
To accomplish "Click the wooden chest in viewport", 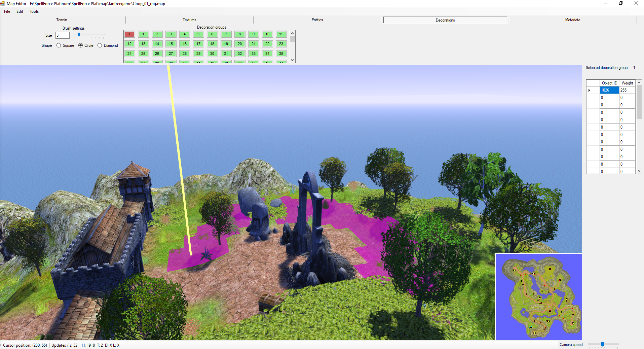I will click(272, 302).
